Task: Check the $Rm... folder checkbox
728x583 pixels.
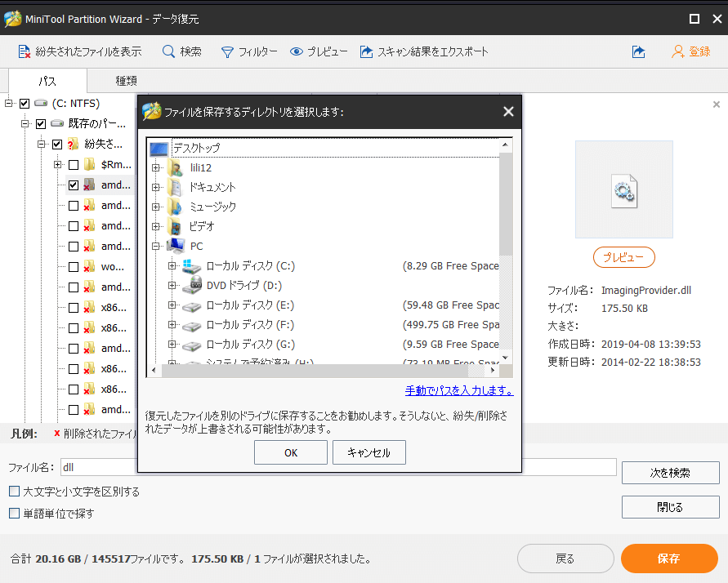Action: (x=74, y=165)
